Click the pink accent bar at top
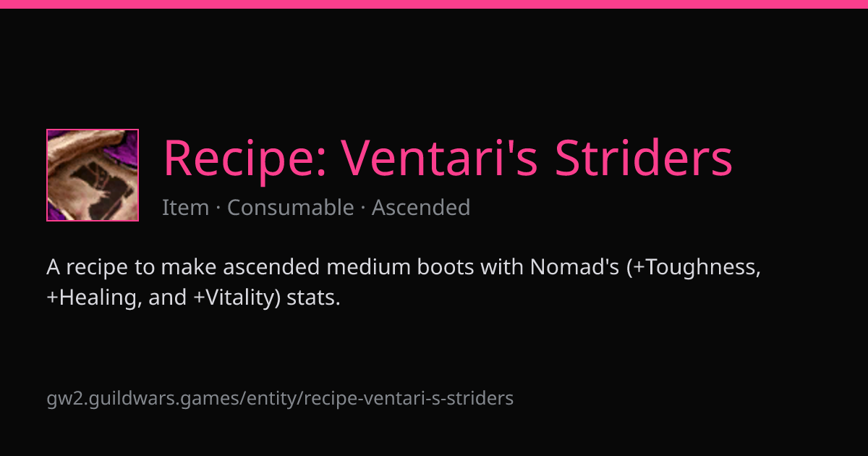The width and height of the screenshot is (868, 456). pyautogui.click(x=434, y=4)
